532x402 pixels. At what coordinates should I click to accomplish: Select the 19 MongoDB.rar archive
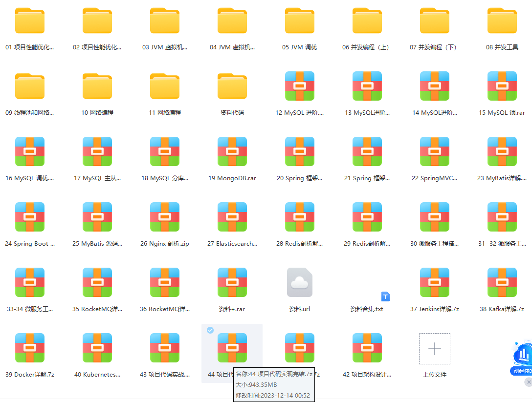pos(232,152)
